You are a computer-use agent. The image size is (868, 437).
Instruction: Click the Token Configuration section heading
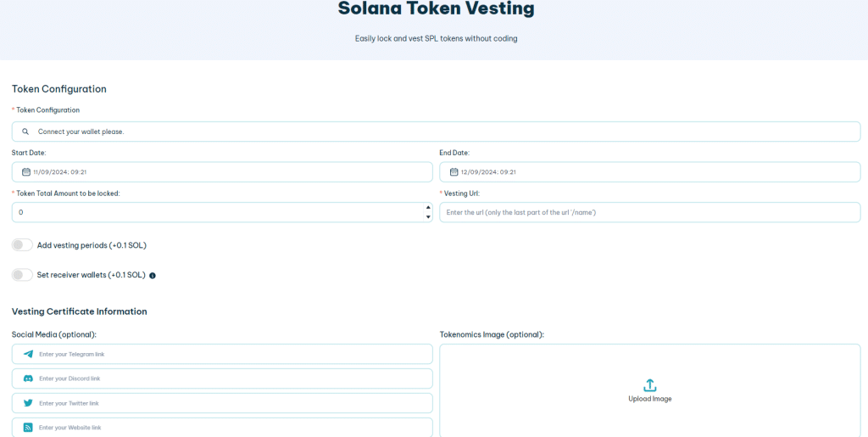[59, 88]
